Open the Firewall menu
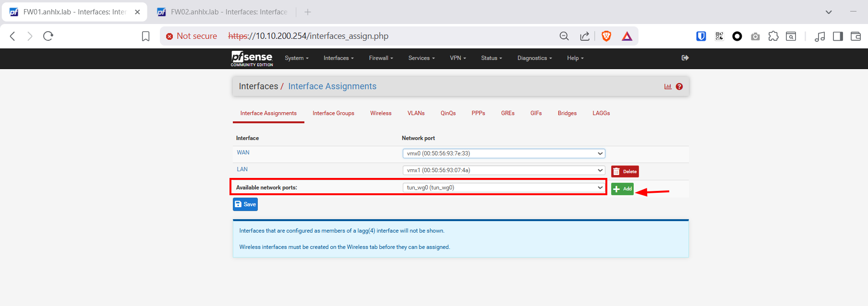868x306 pixels. coord(381,58)
